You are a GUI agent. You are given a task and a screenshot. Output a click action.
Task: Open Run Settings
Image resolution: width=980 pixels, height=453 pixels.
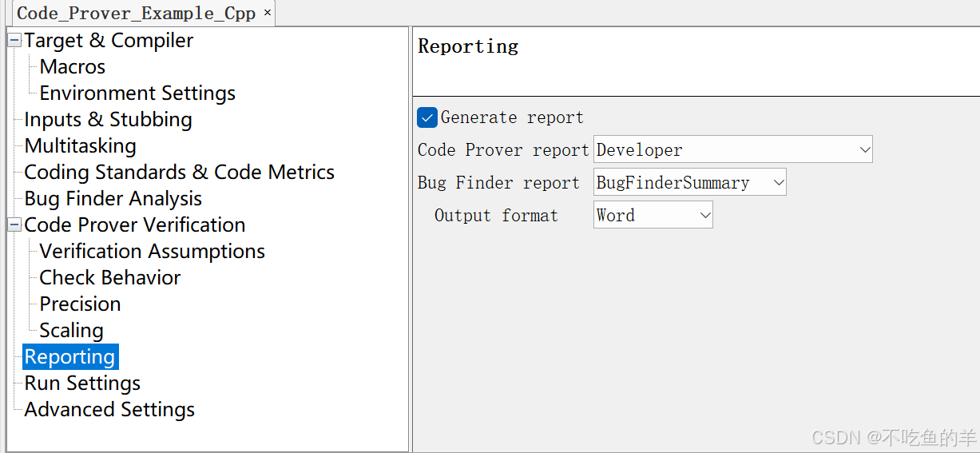click(x=82, y=383)
